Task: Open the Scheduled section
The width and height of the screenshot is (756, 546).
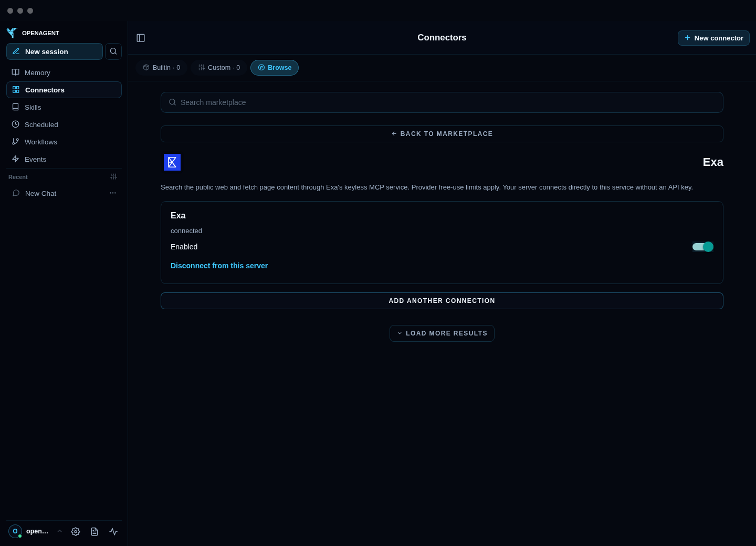Action: tap(64, 124)
